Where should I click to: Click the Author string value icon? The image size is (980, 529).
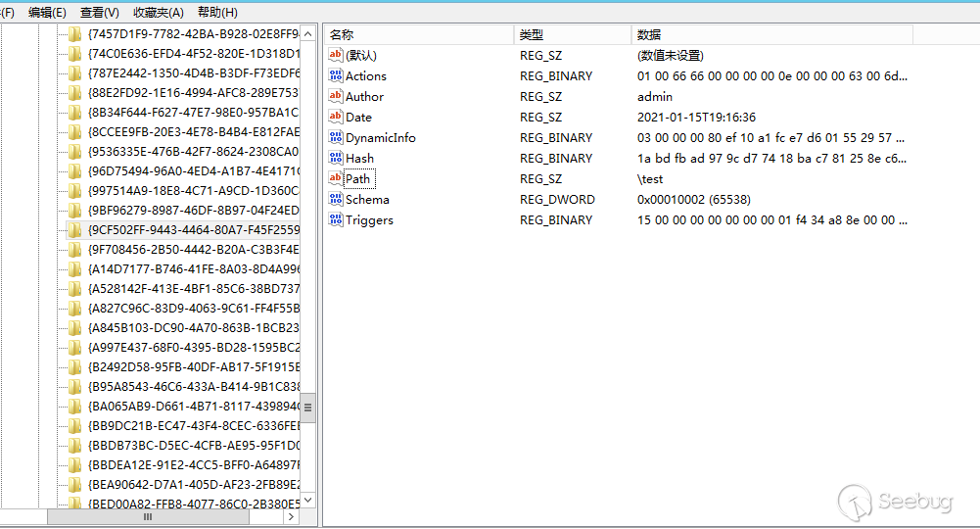point(336,96)
